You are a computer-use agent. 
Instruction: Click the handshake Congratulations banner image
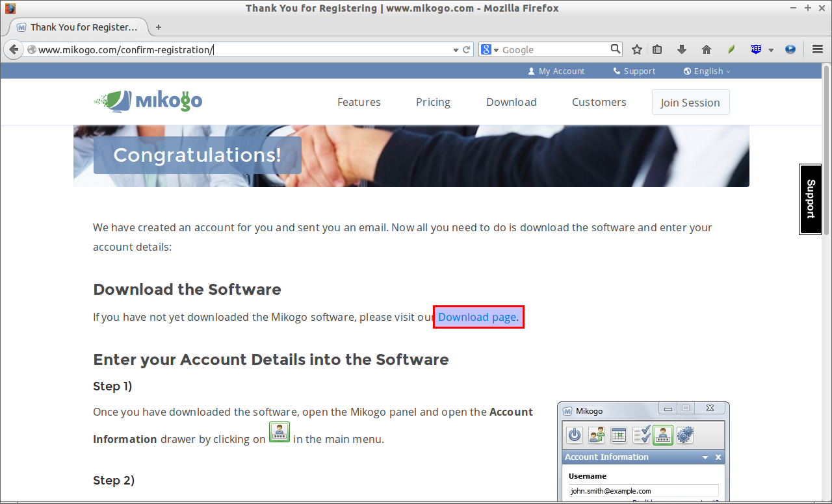pos(411,156)
